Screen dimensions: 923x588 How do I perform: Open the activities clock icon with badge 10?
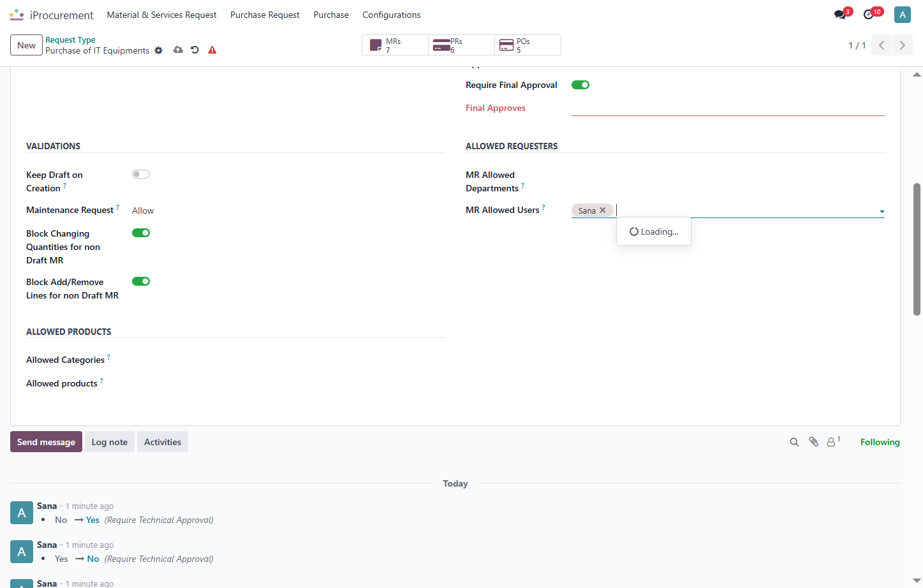click(868, 15)
